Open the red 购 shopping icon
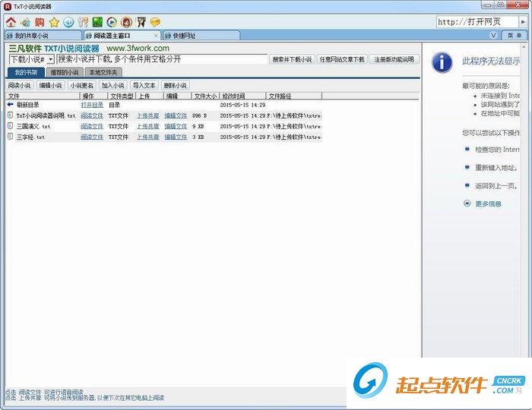 click(40, 22)
